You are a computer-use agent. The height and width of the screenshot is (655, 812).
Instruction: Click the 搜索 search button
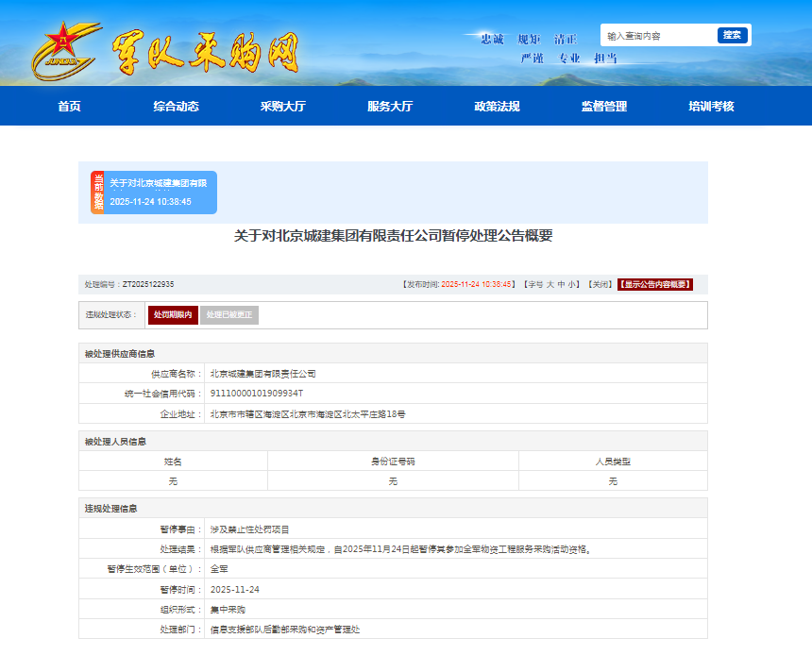[x=732, y=35]
